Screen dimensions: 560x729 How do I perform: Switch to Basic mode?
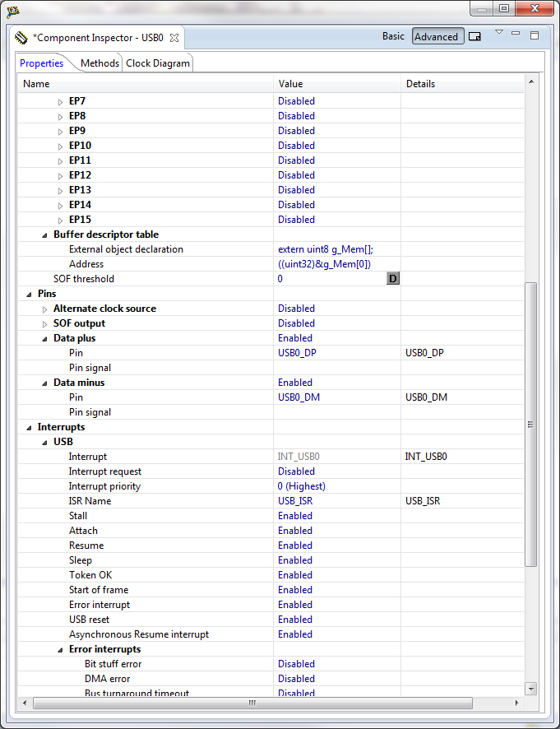coord(393,36)
